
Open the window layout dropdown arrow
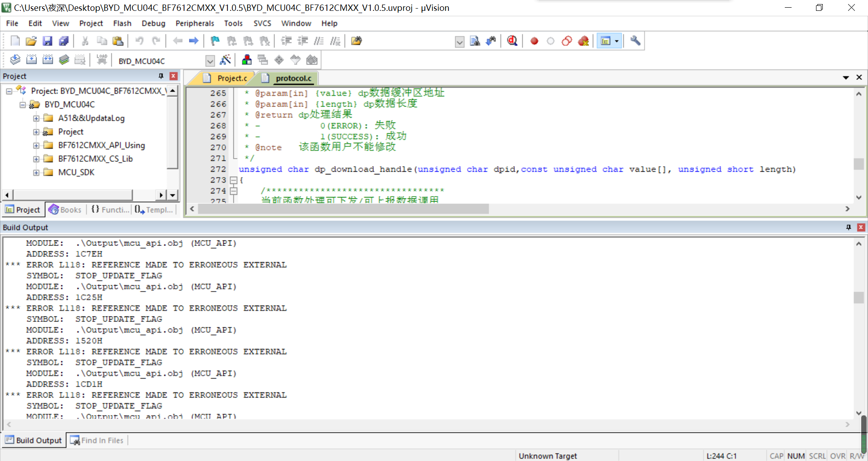click(617, 41)
